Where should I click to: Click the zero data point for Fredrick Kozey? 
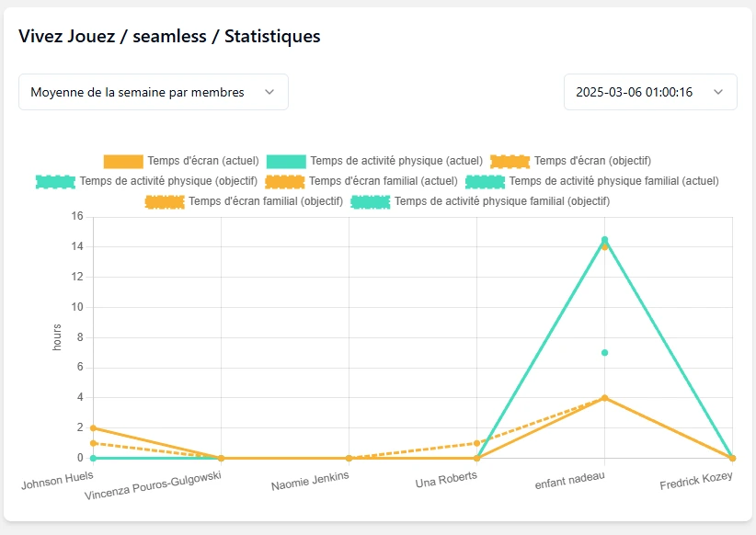[x=732, y=458]
